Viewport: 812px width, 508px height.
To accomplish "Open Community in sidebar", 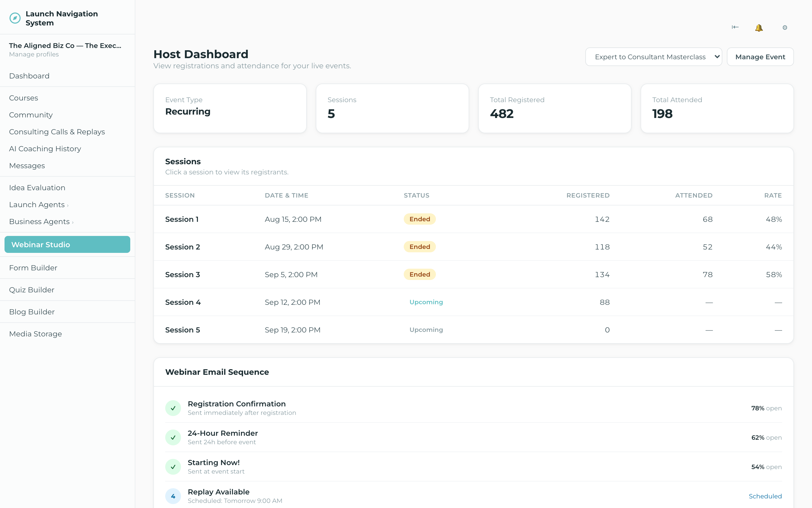I will point(31,115).
